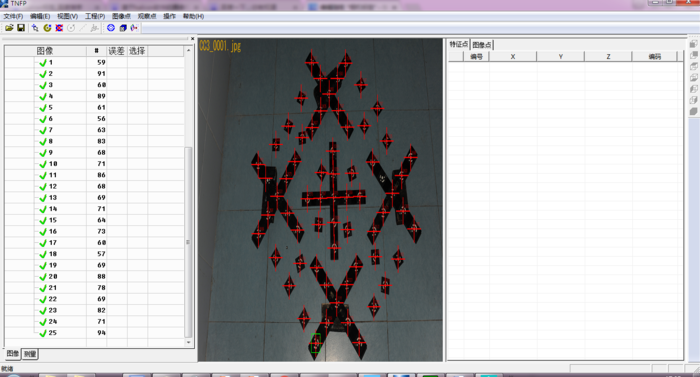Switch to the 图像点 tab
The image size is (700, 377).
pyautogui.click(x=481, y=45)
